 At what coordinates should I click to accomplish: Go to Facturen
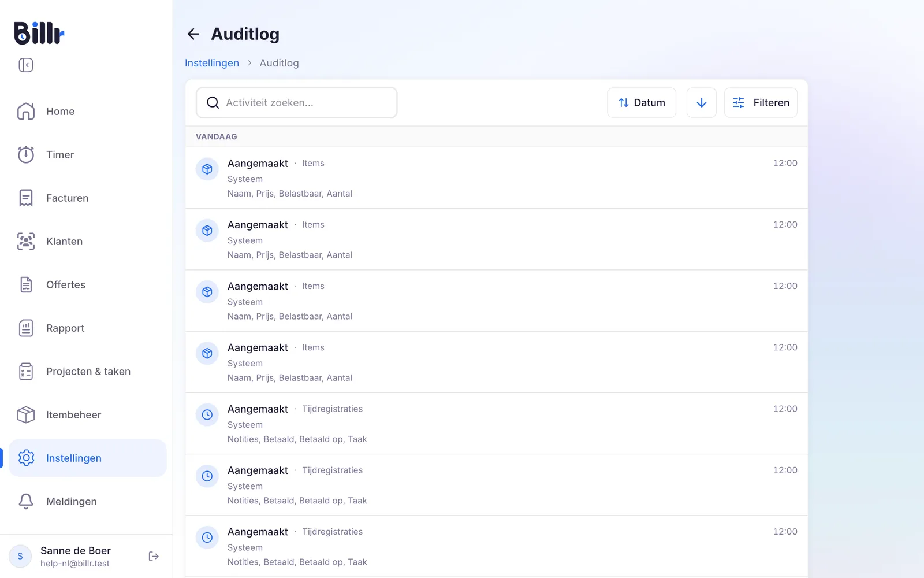point(88,198)
